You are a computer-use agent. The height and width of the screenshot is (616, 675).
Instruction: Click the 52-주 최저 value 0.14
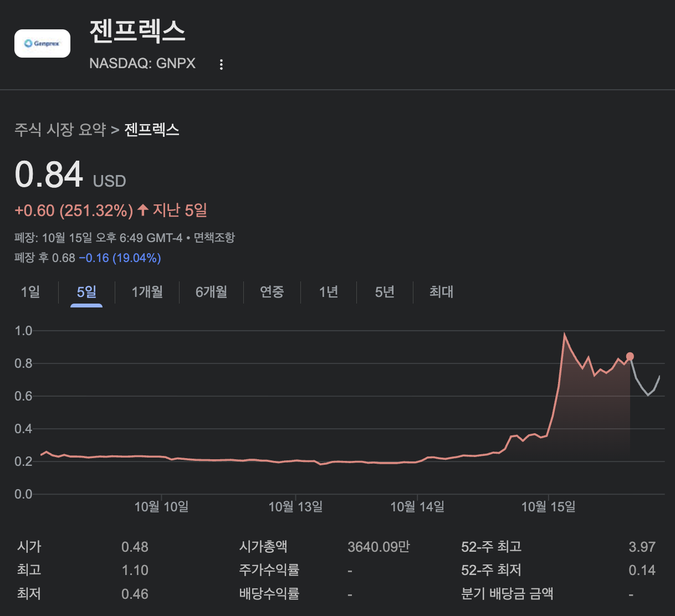click(642, 570)
